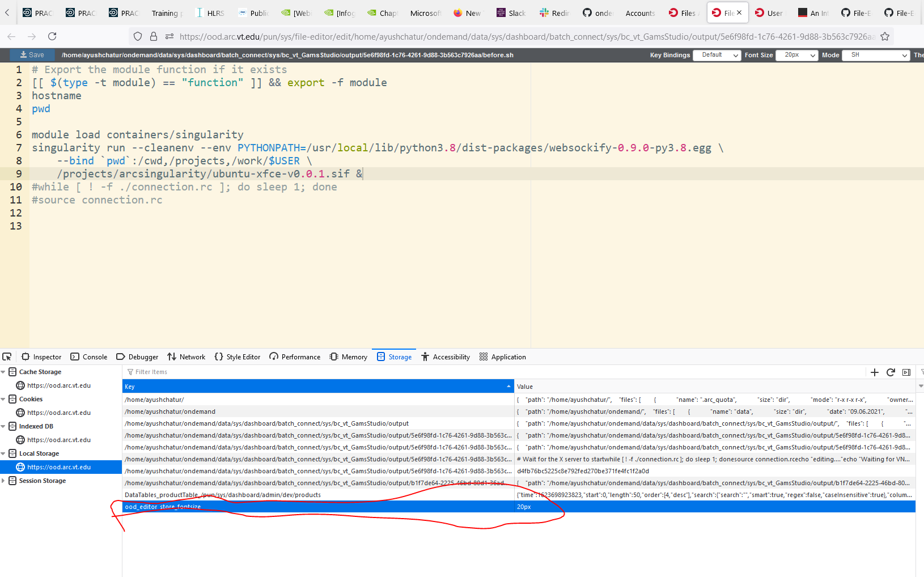Collapse the Cookies tree node
The height and width of the screenshot is (577, 924).
pos(3,399)
